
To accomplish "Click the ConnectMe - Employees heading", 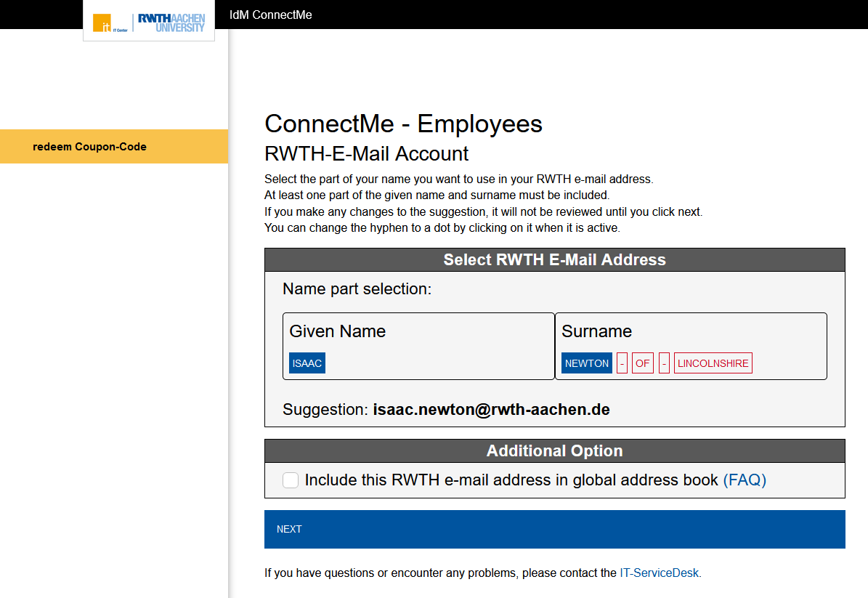I will pyautogui.click(x=403, y=124).
